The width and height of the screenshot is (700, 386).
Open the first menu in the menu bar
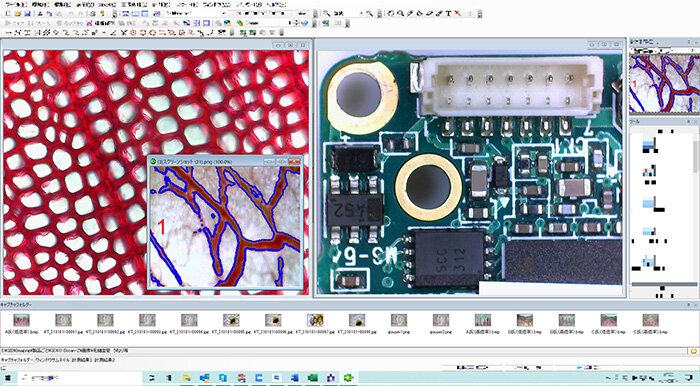(15, 4)
